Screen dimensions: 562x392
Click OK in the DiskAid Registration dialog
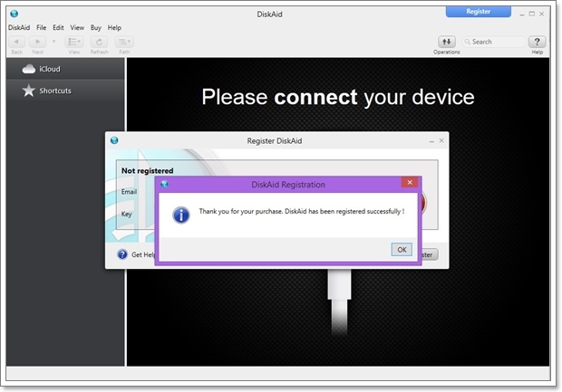[x=402, y=250]
